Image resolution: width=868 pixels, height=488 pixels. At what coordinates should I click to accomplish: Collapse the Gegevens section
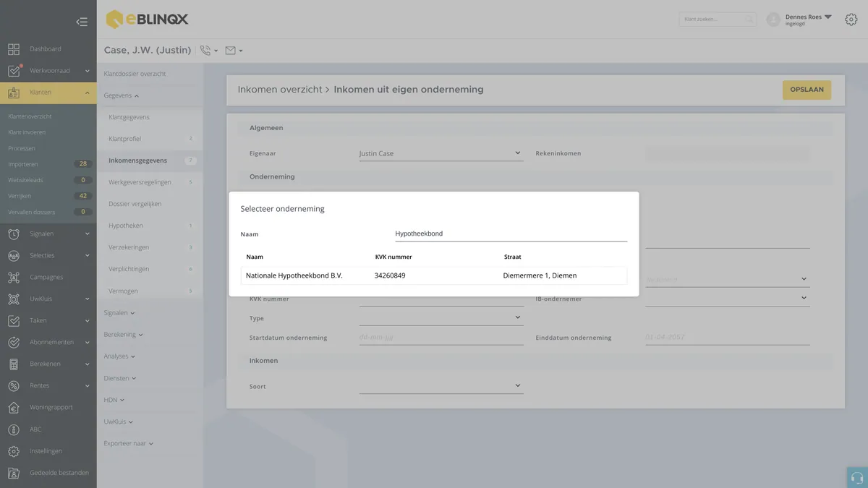click(x=122, y=95)
